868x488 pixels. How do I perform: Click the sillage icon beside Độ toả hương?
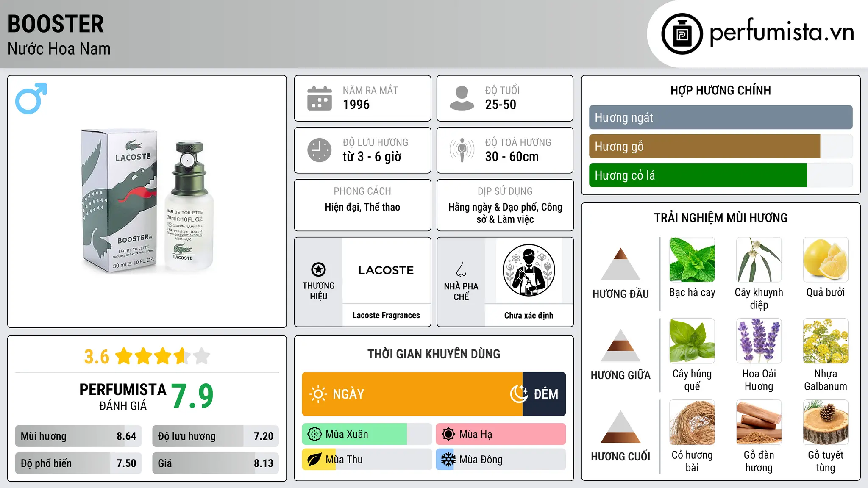(462, 150)
